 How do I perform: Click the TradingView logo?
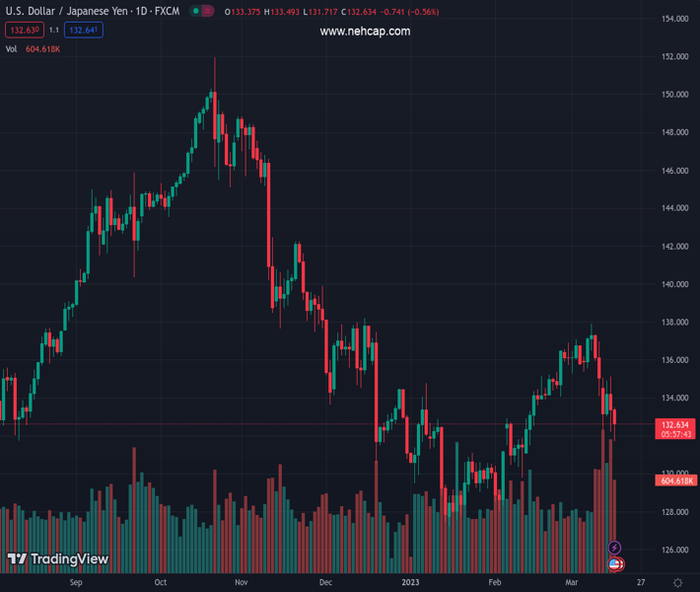click(x=58, y=559)
